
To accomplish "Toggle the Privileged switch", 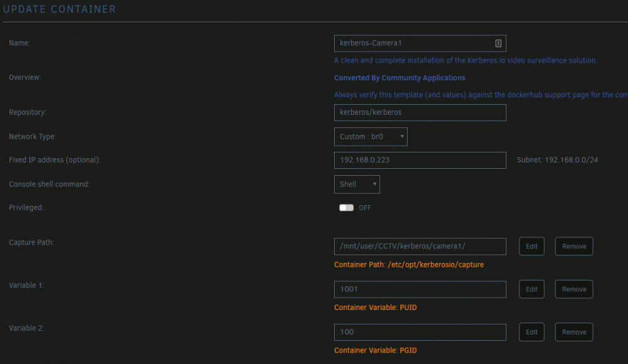I will click(346, 208).
